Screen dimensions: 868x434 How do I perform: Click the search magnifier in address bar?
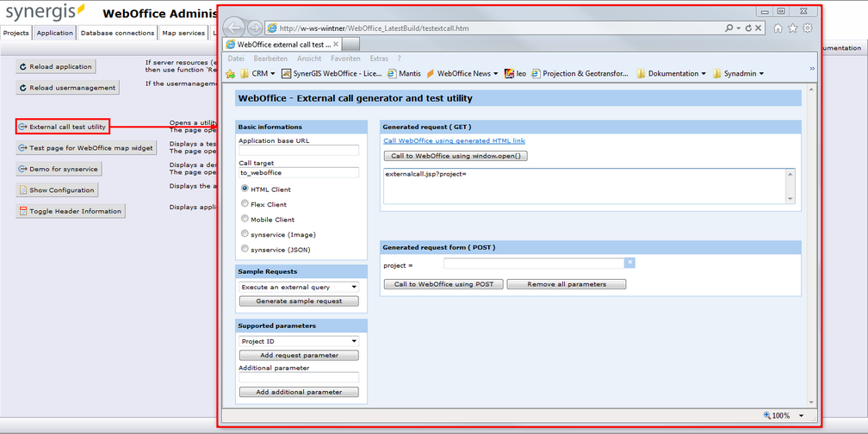[729, 28]
